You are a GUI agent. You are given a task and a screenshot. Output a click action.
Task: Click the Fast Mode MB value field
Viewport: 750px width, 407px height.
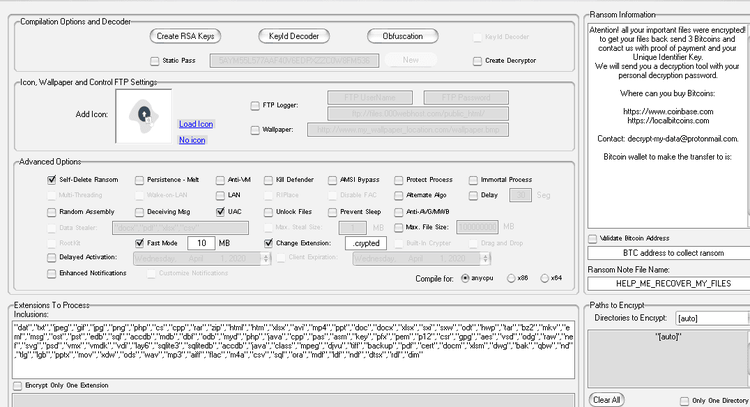tap(201, 243)
